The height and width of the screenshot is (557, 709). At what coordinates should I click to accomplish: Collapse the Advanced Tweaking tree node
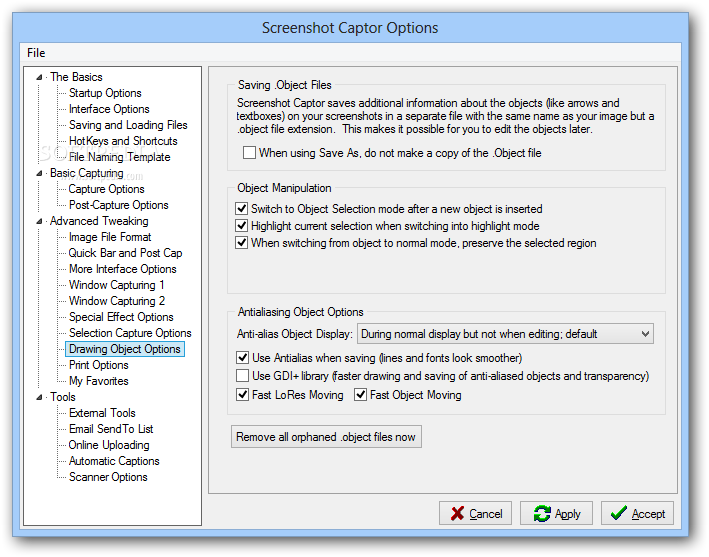pos(39,222)
